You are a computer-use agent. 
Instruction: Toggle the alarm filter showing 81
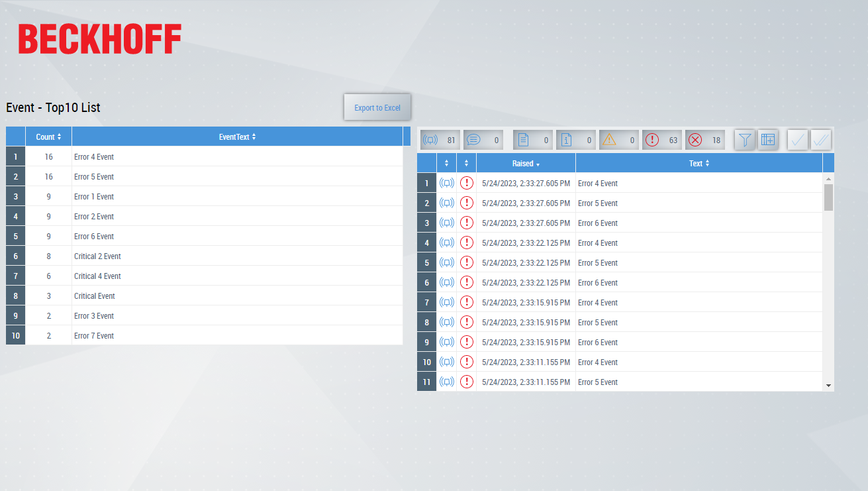tap(440, 140)
